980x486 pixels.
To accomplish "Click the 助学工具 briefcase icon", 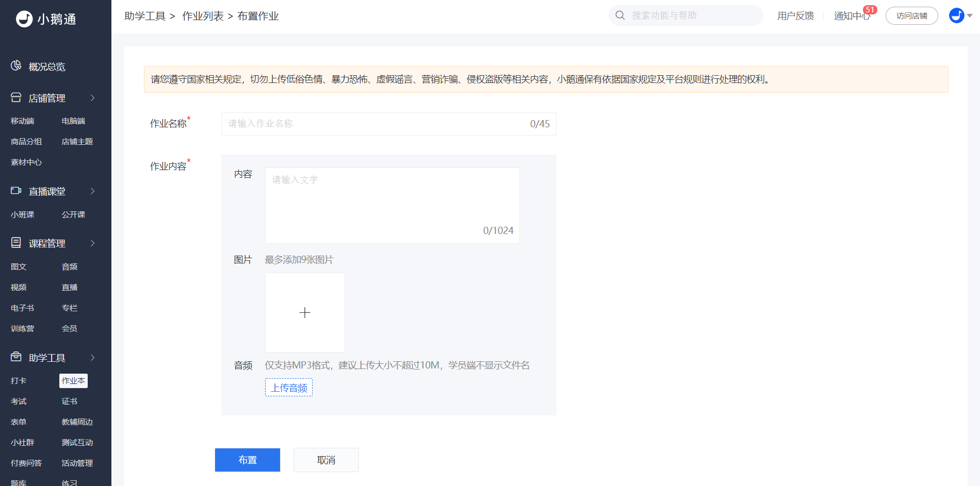I will pos(16,357).
